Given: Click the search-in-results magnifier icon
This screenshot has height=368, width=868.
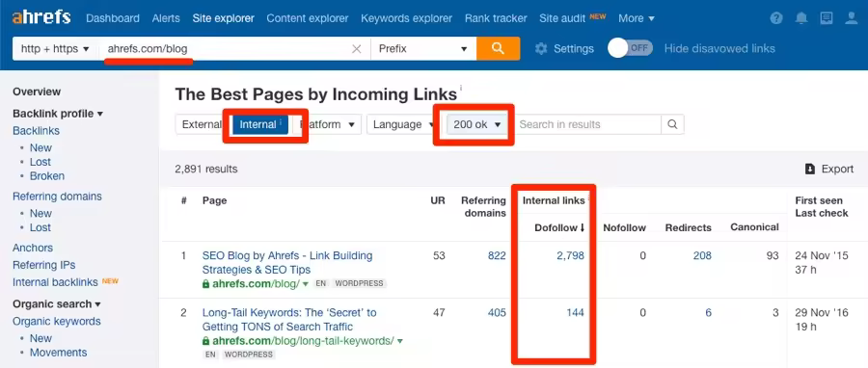Looking at the screenshot, I should click(672, 124).
